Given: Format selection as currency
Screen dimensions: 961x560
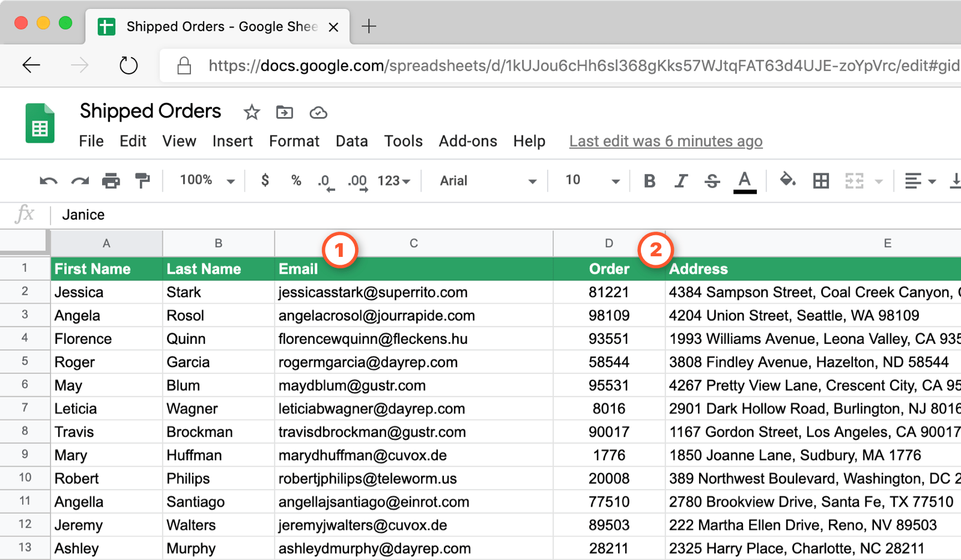Looking at the screenshot, I should 264,180.
